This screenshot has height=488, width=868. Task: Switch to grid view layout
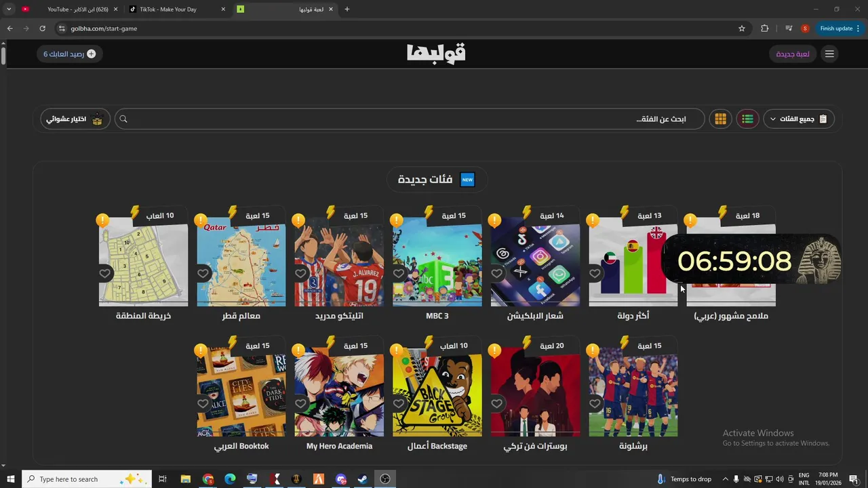[720, 119]
